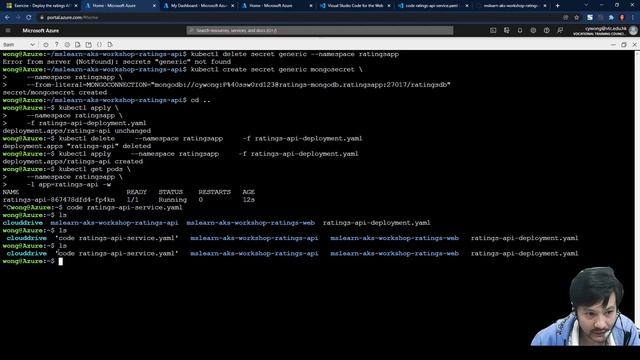Reload the page with browser refresh button
640x360 pixels.
coord(29,18)
